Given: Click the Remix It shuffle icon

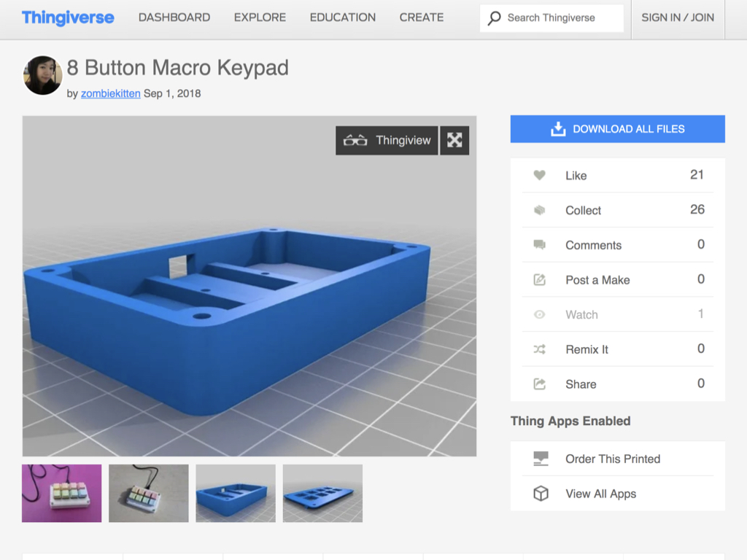Looking at the screenshot, I should (539, 349).
